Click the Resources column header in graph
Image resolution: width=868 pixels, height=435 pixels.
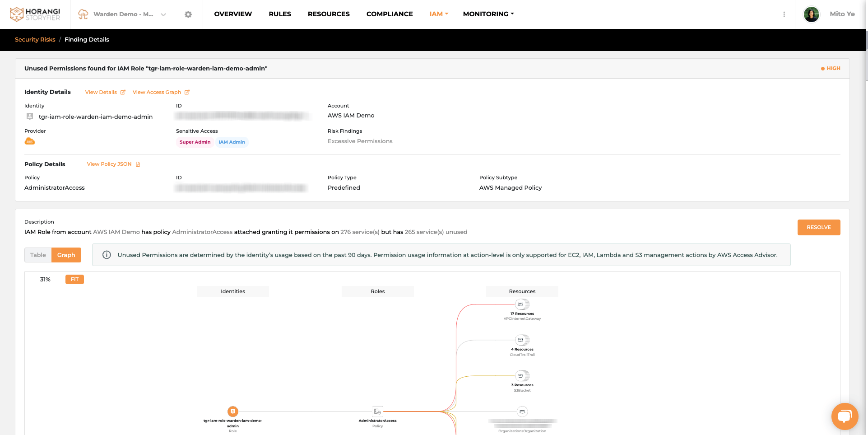point(522,291)
